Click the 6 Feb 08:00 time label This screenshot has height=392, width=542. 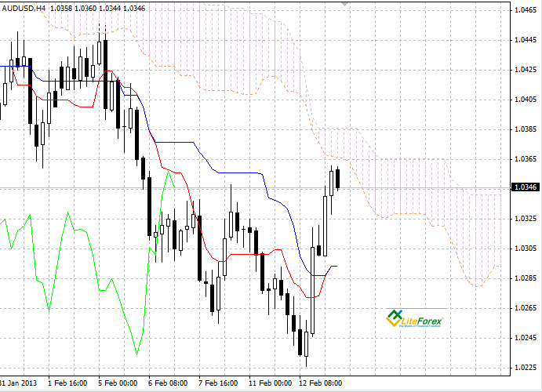tap(168, 383)
